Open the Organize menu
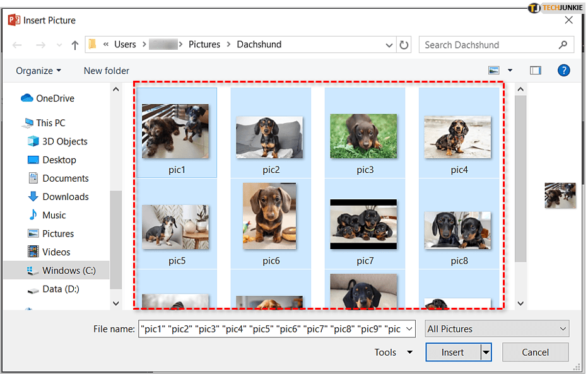Image resolution: width=588 pixels, height=374 pixels. (x=38, y=71)
